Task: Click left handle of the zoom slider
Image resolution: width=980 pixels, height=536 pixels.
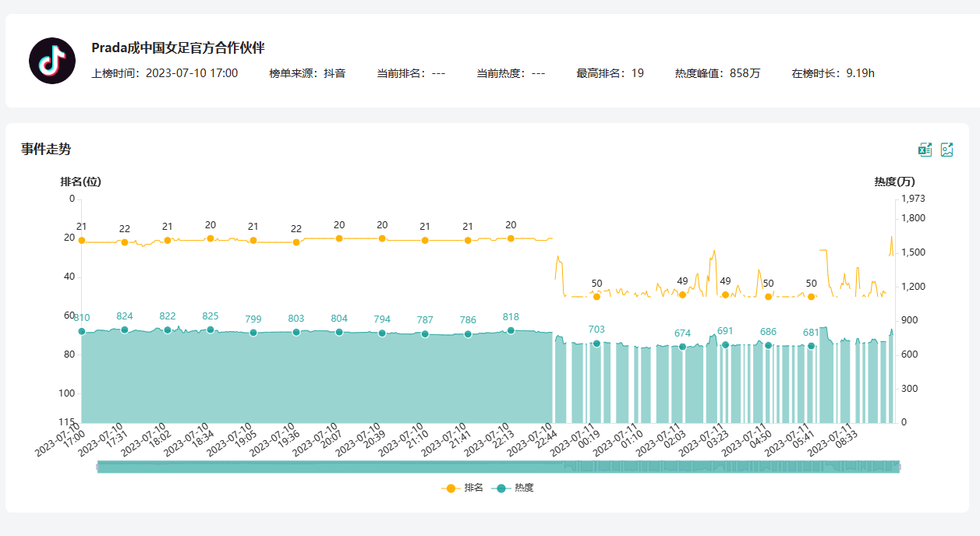Action: tap(97, 467)
